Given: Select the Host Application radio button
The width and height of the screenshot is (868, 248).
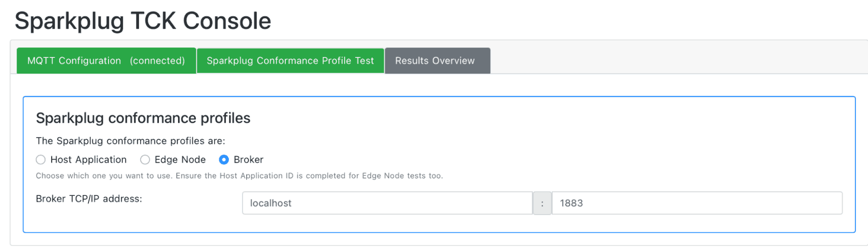Looking at the screenshot, I should (41, 160).
